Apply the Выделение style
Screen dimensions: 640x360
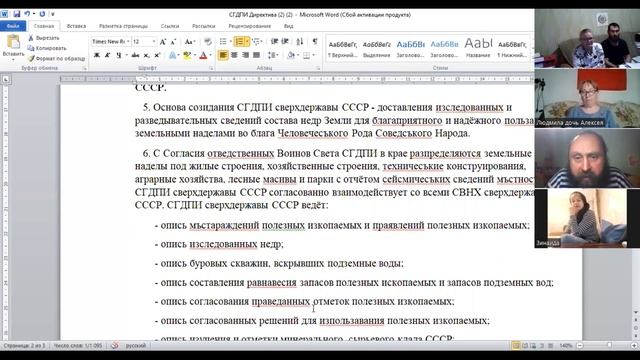tap(376, 49)
